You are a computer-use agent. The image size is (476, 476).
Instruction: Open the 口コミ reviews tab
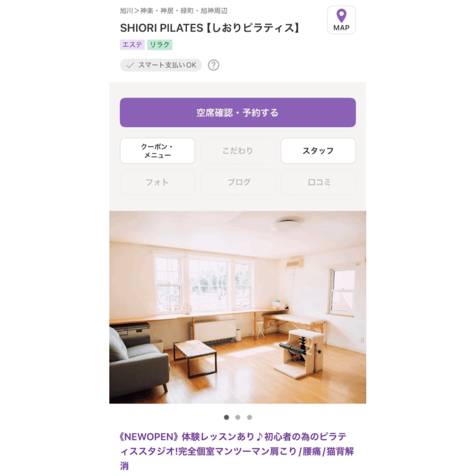coord(318,182)
